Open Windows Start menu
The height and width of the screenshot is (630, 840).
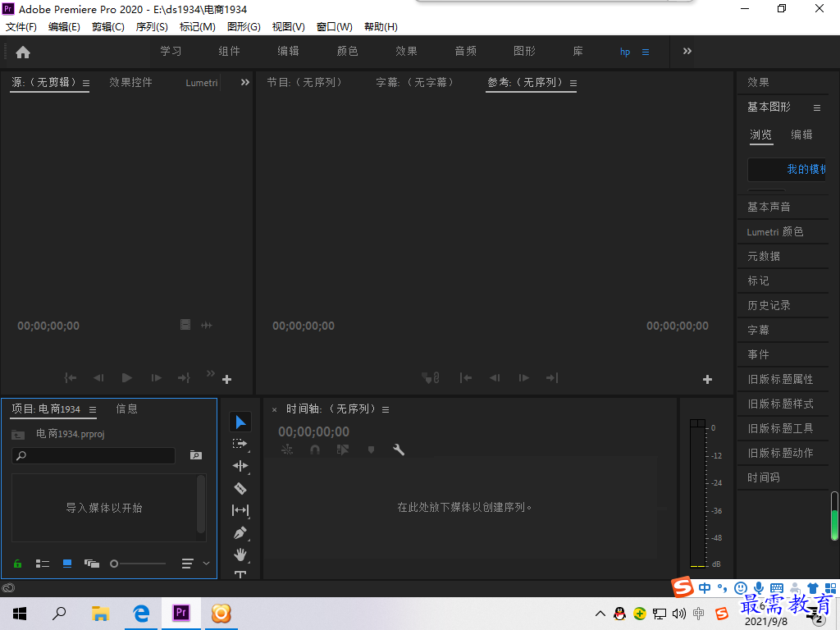pos(20,614)
